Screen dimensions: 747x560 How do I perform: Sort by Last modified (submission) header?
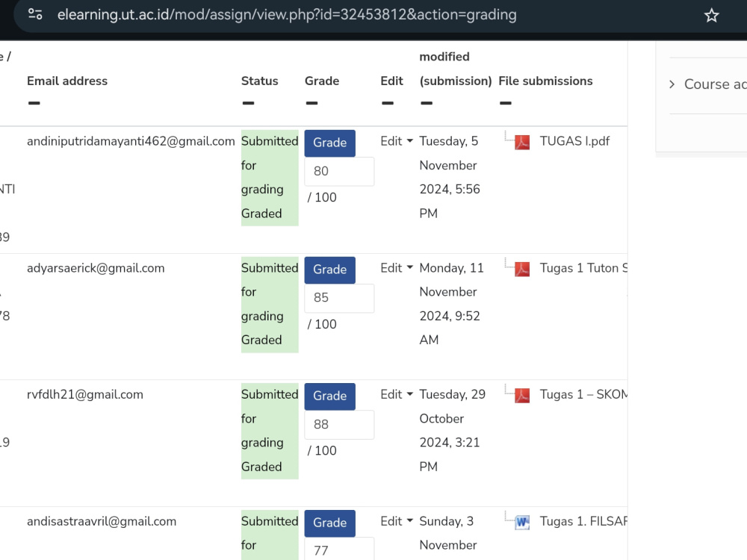pos(456,69)
